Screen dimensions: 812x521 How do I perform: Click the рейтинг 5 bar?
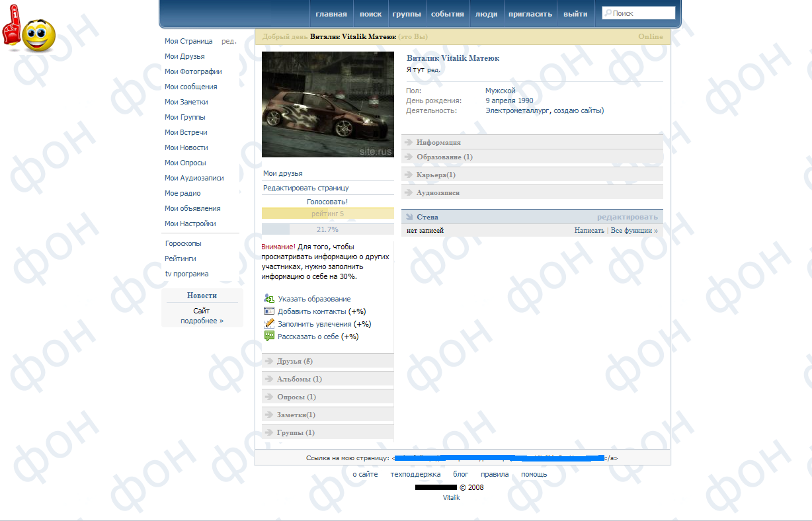(327, 214)
